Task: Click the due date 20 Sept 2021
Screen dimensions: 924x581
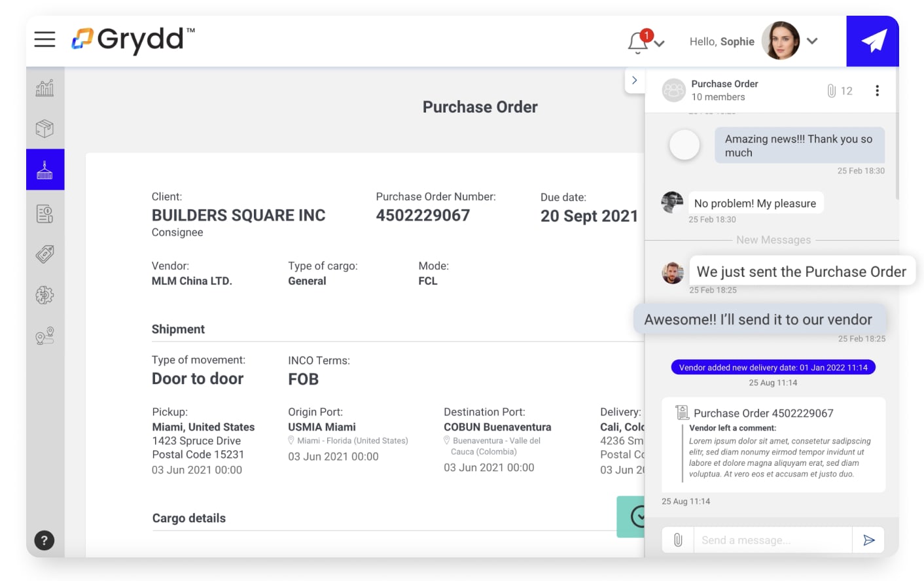Action: (589, 216)
